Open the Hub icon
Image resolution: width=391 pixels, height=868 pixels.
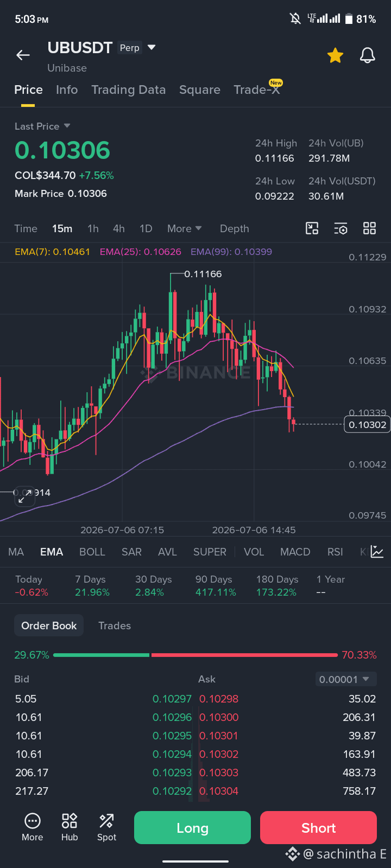coord(70,827)
